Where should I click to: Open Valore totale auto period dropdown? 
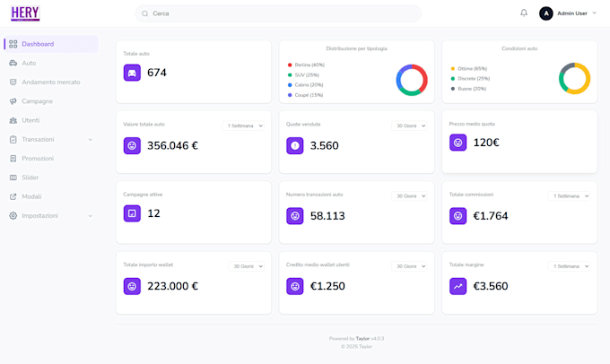[x=243, y=126]
